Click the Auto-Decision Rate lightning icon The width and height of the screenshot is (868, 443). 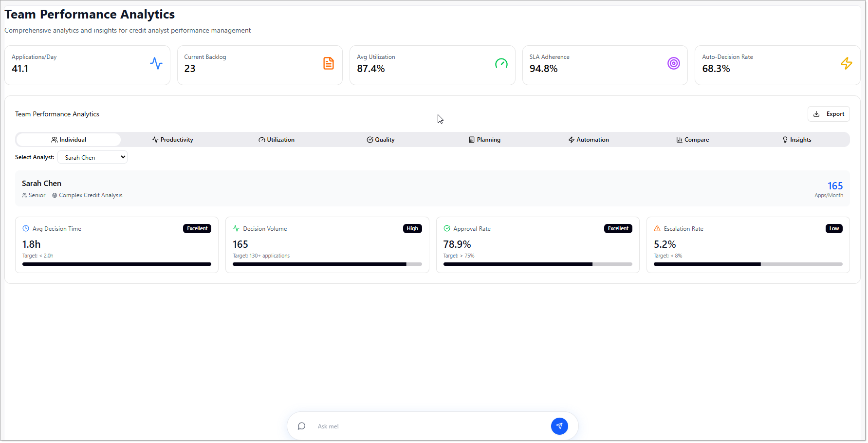[846, 63]
